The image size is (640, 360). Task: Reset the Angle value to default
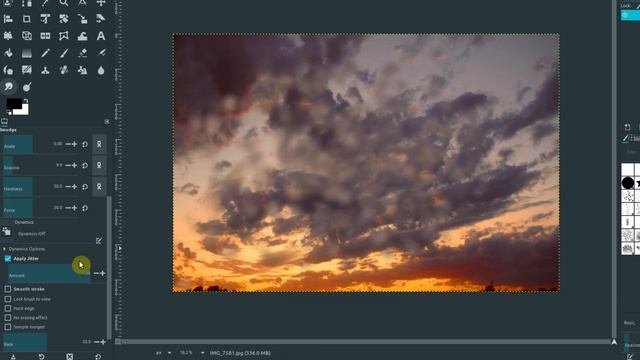coord(85,144)
